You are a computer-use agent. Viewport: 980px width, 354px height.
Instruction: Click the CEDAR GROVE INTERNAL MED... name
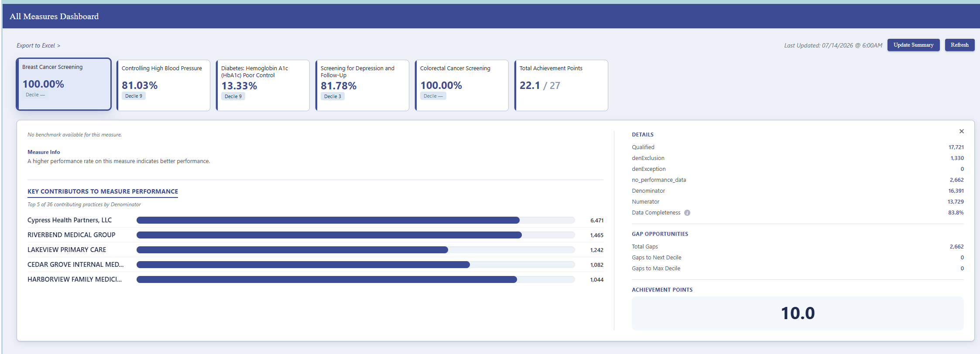pyautogui.click(x=75, y=265)
